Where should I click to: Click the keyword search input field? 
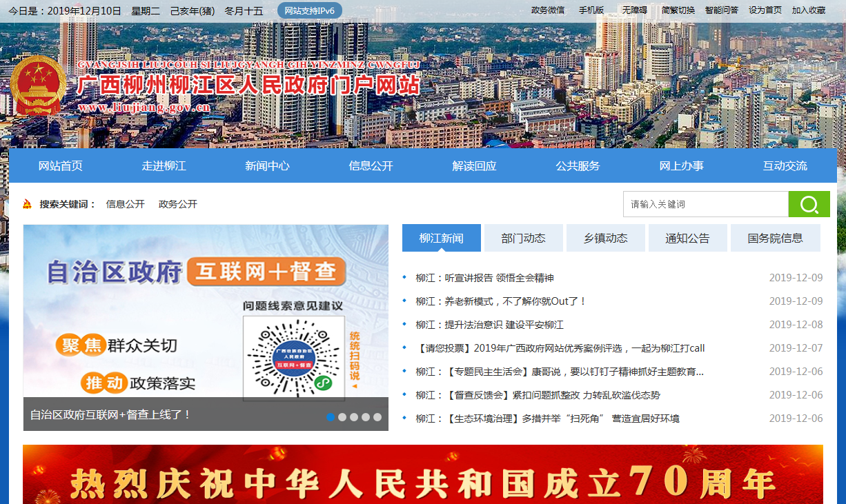[705, 204]
